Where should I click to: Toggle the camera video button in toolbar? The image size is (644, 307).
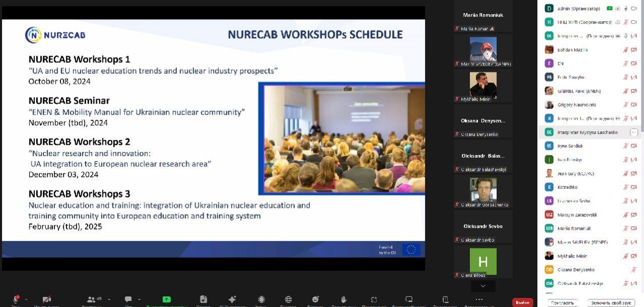[47, 299]
